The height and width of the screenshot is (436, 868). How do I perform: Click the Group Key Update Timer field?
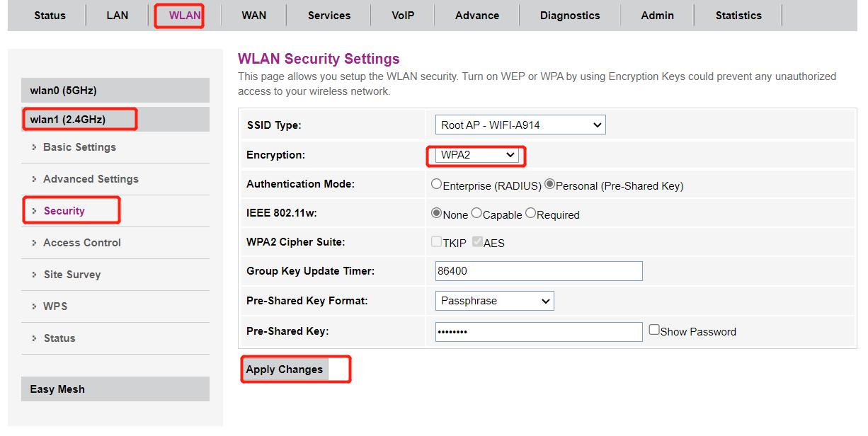pyautogui.click(x=538, y=271)
